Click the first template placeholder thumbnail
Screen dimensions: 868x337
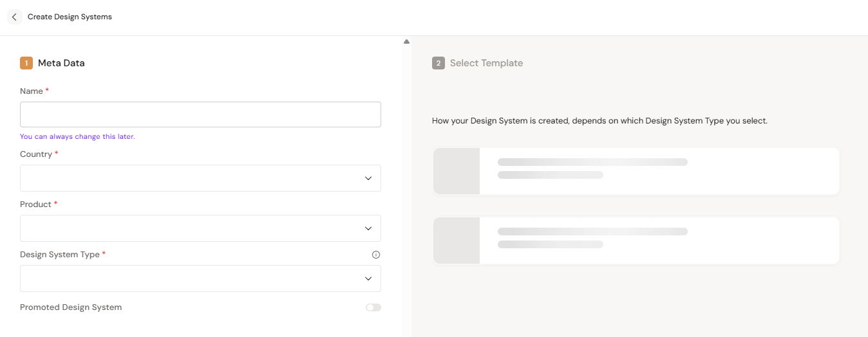(x=457, y=170)
